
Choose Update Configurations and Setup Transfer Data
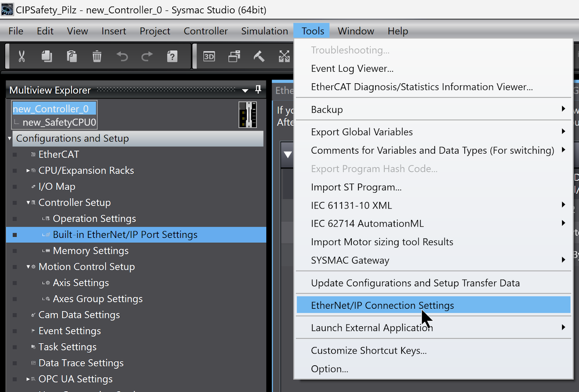point(434,283)
